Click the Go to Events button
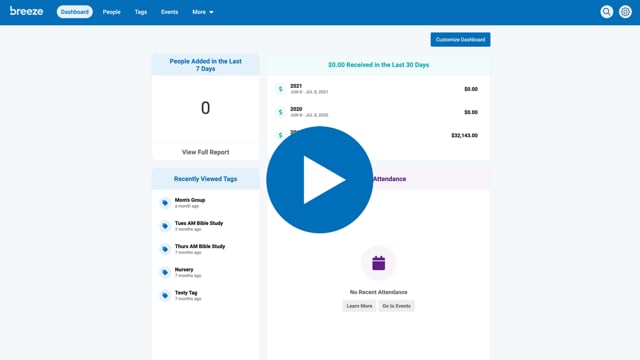The height and width of the screenshot is (360, 640). 396,306
